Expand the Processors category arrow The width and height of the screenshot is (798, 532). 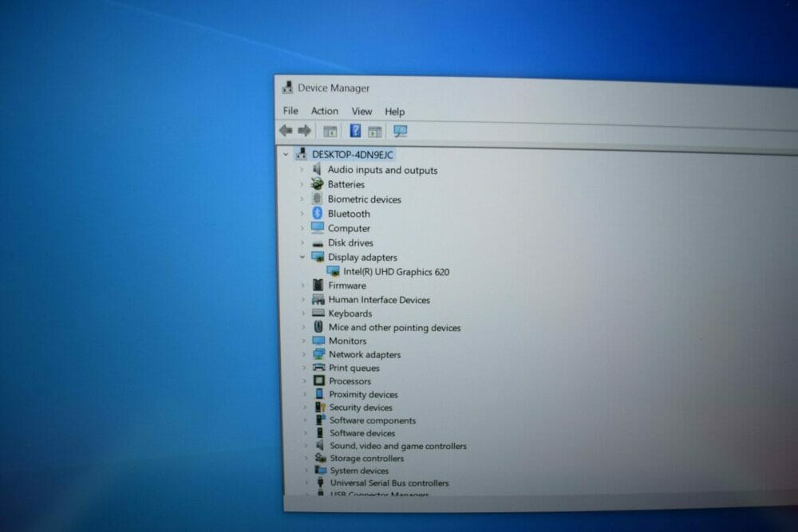click(305, 381)
